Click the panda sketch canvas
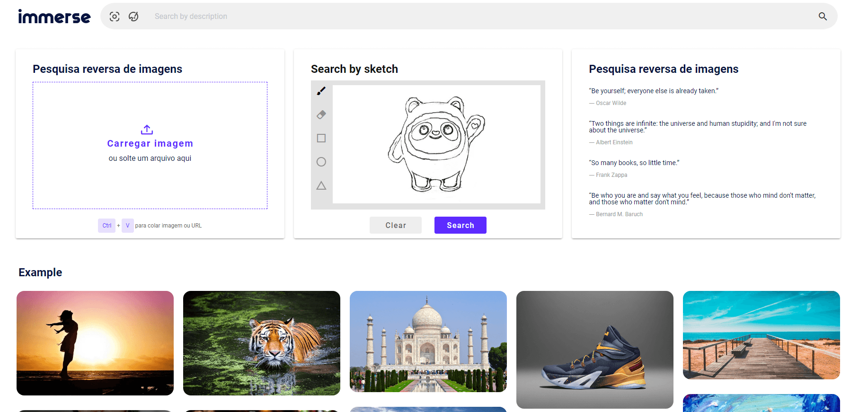 [436, 144]
